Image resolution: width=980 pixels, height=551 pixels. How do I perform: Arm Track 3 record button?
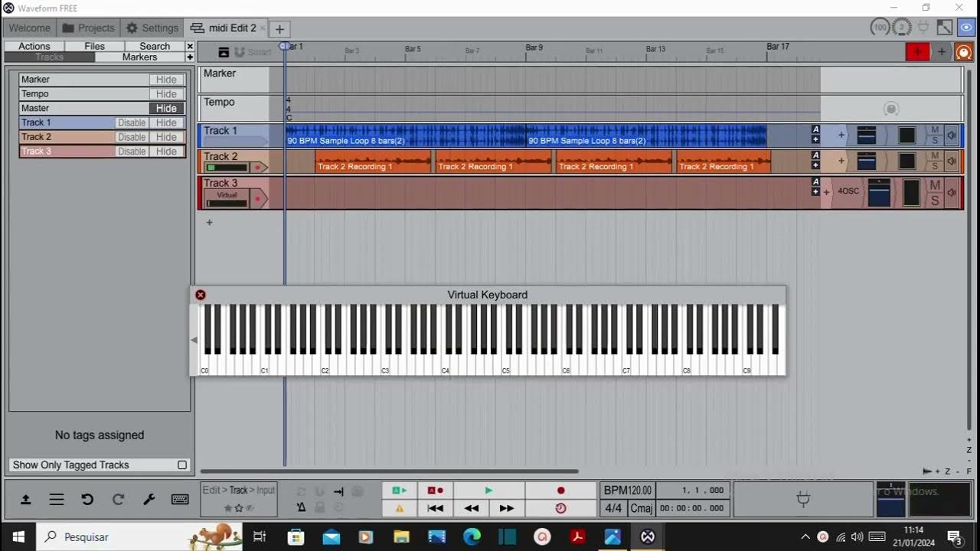pyautogui.click(x=258, y=199)
